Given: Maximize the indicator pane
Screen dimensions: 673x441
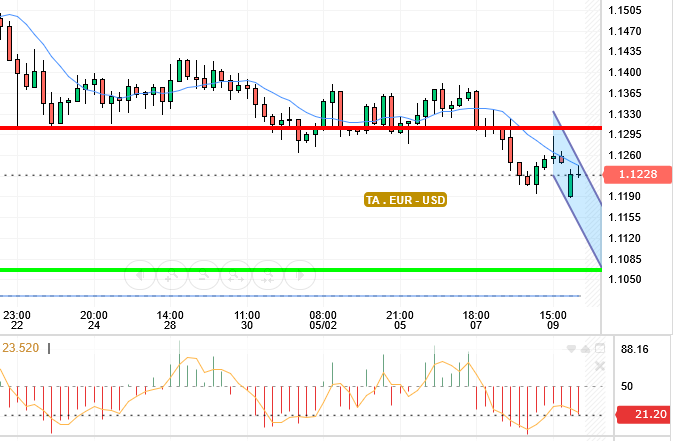Looking at the screenshot, I should [x=600, y=349].
